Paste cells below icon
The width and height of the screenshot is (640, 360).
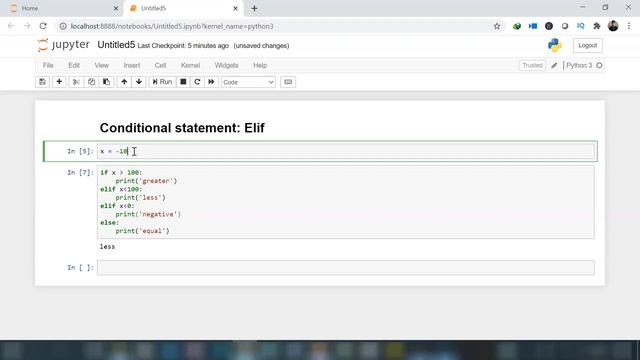click(107, 82)
